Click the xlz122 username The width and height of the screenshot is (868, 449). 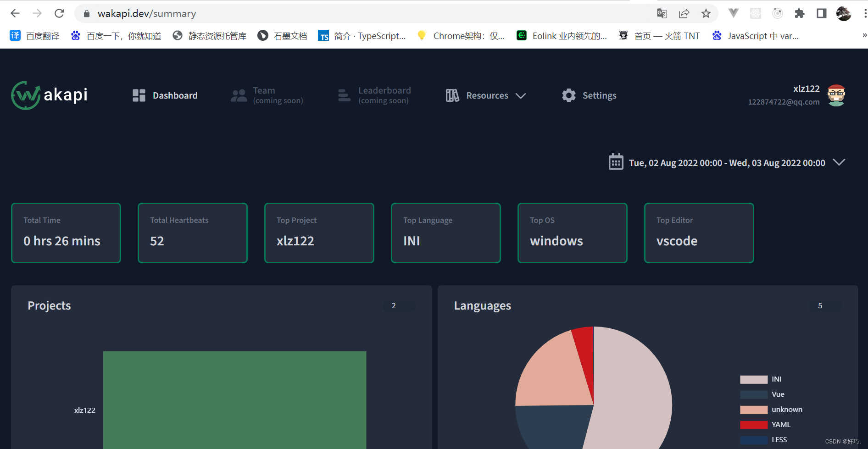click(806, 89)
